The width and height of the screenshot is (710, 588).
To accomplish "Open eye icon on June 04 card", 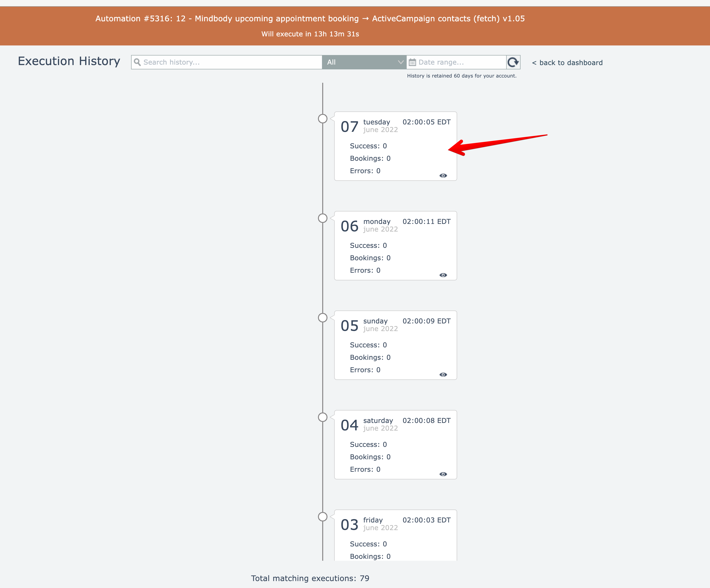I will click(443, 474).
